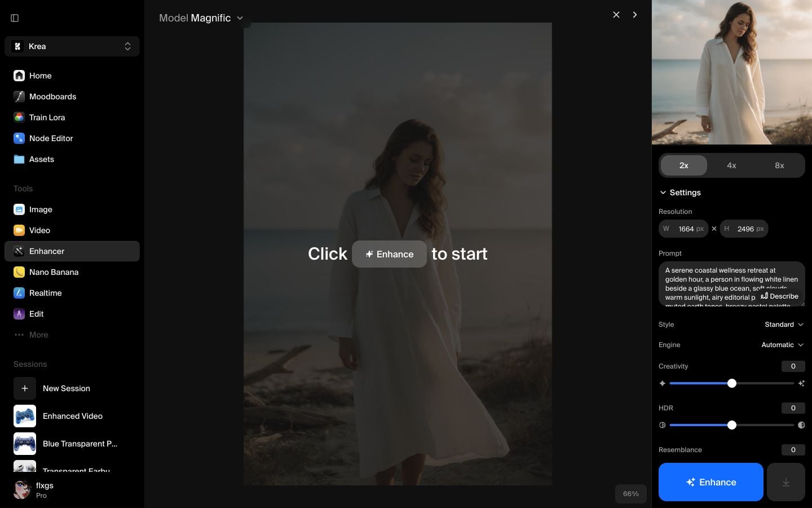Click the Describe prompt button

(779, 296)
